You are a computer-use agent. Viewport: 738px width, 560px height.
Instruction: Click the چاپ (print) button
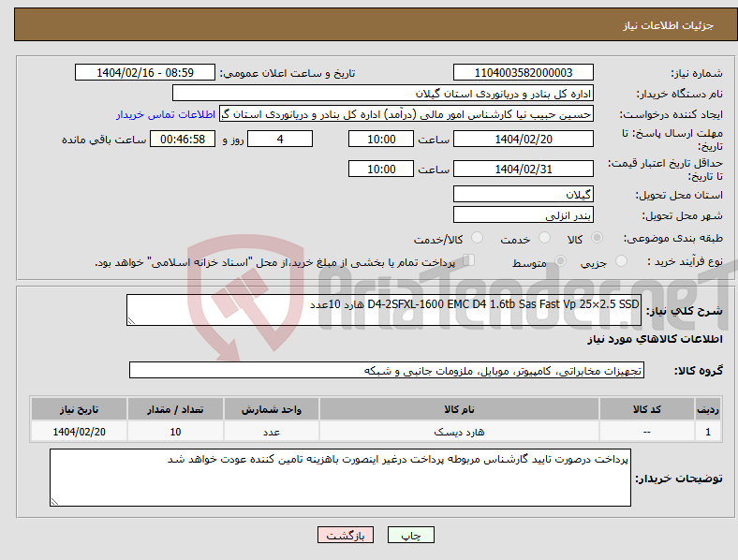coord(410,535)
